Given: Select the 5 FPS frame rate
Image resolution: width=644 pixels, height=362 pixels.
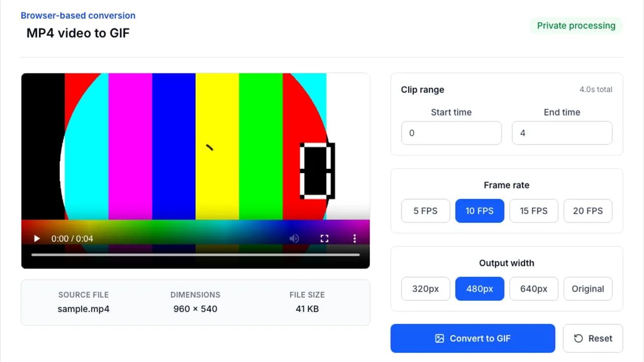Looking at the screenshot, I should 426,211.
